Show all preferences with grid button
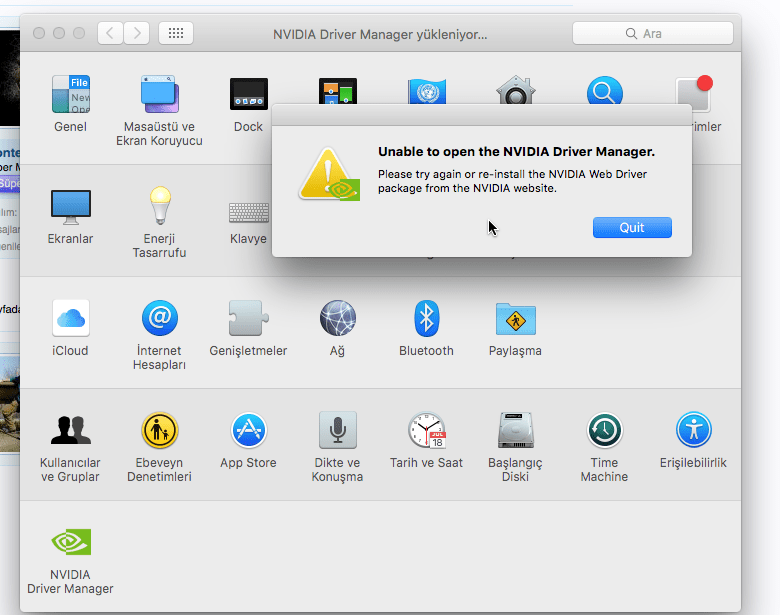Image resolution: width=780 pixels, height=615 pixels. [176, 33]
